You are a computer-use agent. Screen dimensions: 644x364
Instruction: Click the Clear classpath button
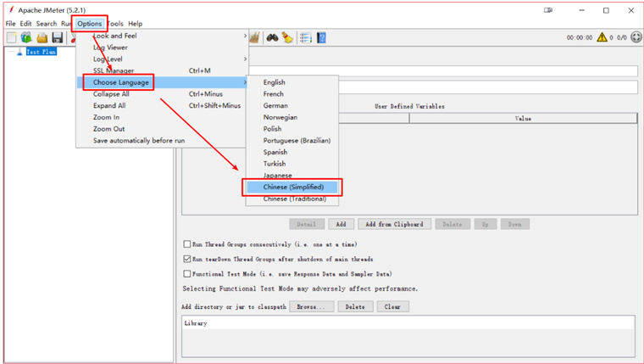tap(392, 306)
